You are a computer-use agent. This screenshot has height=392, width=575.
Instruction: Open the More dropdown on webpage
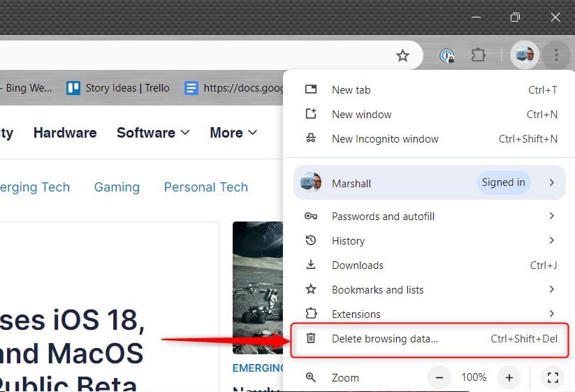coord(233,133)
